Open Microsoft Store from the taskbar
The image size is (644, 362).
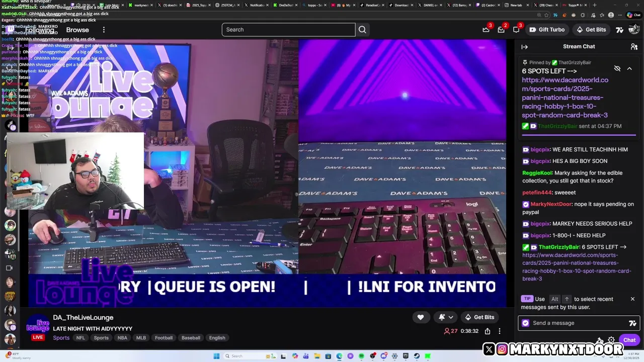tap(328, 356)
